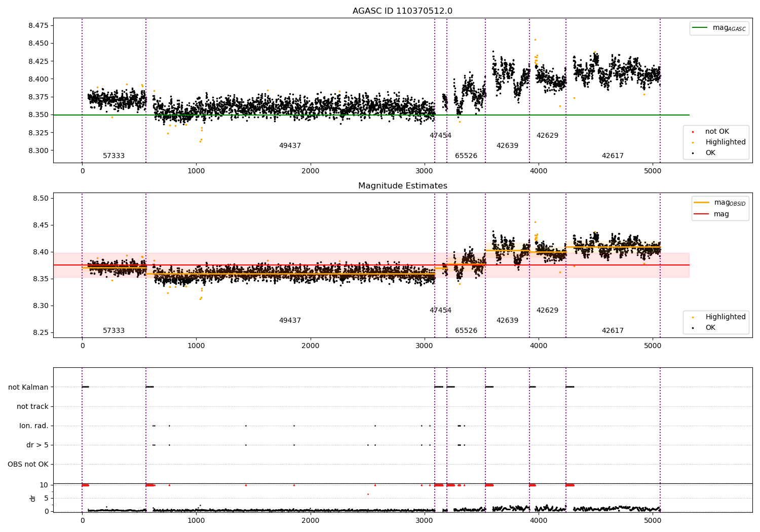Viewport: 760px width, 532px height.
Task: Click OBSID label 47454 in Magnitude Estimates plot
Action: point(440,311)
